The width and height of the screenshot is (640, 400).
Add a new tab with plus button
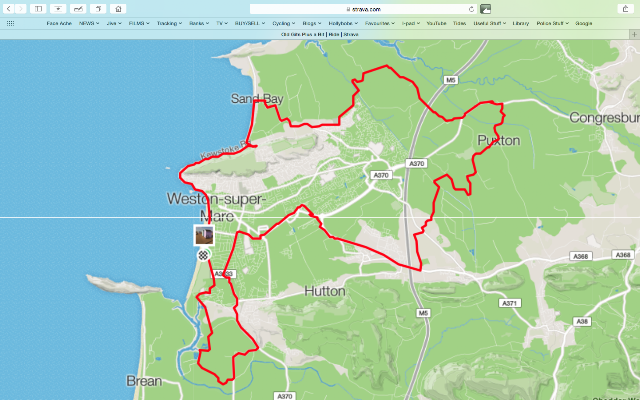click(635, 35)
